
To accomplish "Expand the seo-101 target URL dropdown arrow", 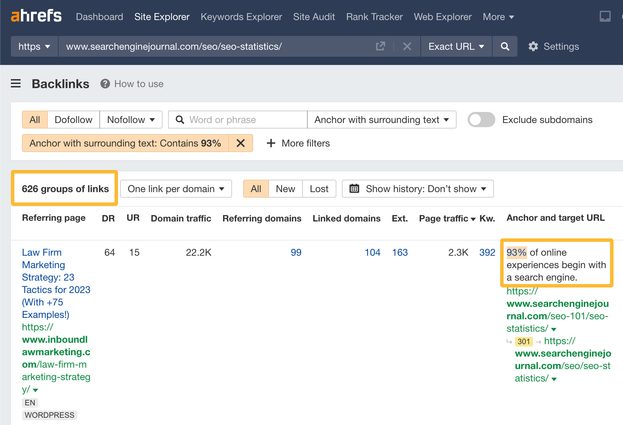I will click(554, 329).
